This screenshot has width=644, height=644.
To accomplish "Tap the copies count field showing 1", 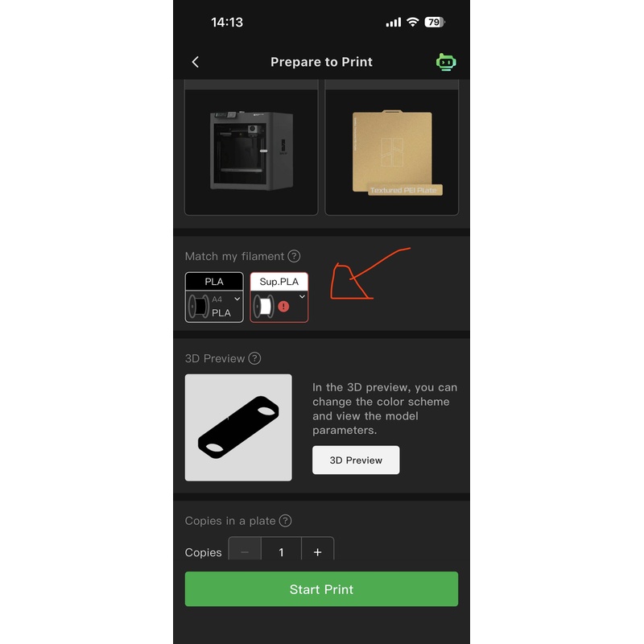I will (281, 552).
